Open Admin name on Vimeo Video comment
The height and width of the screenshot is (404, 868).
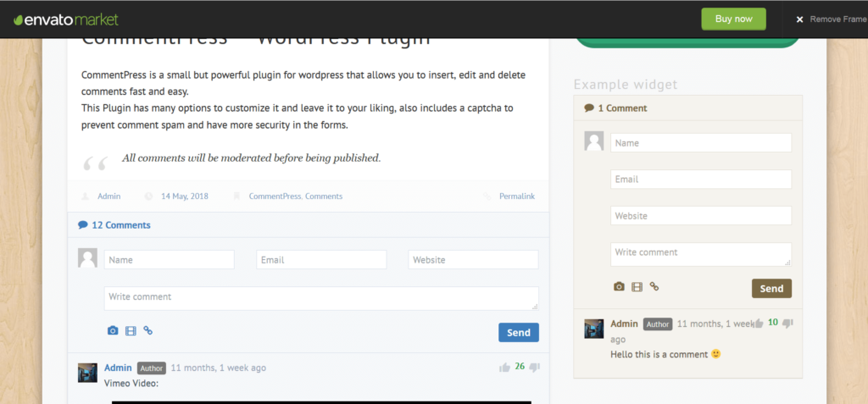[118, 368]
